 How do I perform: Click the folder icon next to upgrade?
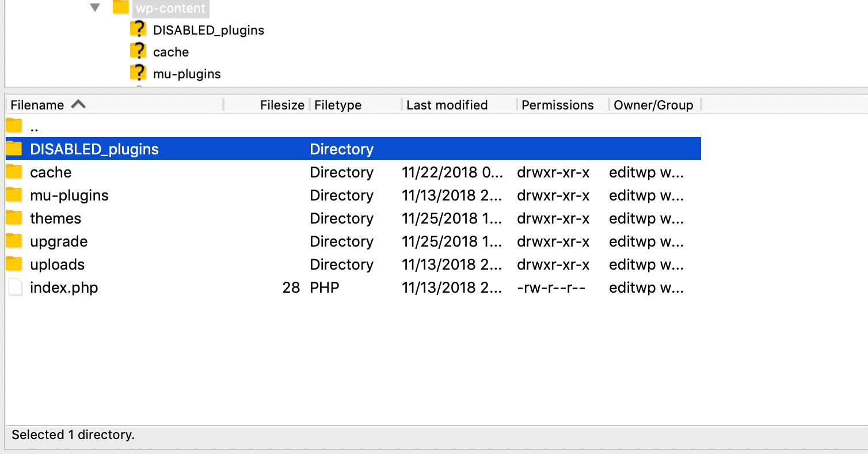tap(13, 241)
